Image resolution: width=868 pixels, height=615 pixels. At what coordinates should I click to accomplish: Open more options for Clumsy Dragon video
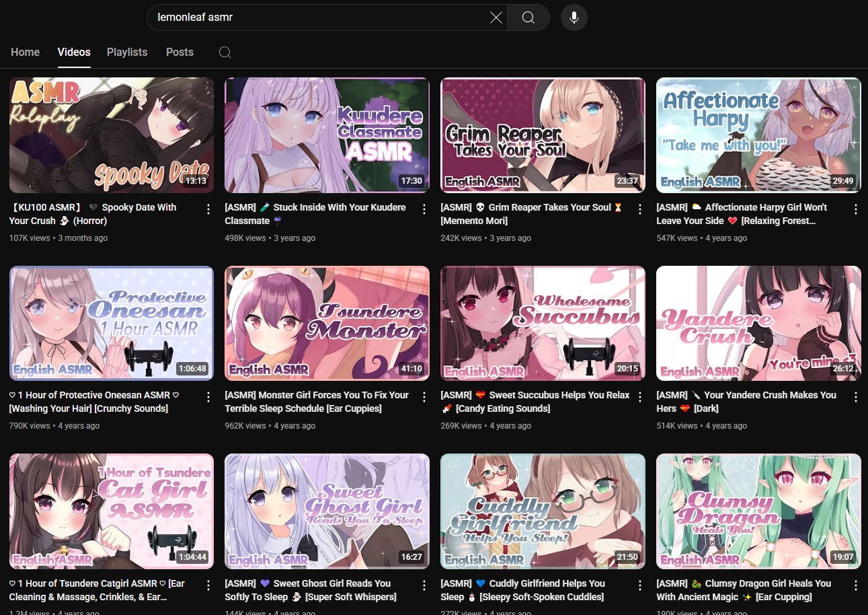pos(856,585)
